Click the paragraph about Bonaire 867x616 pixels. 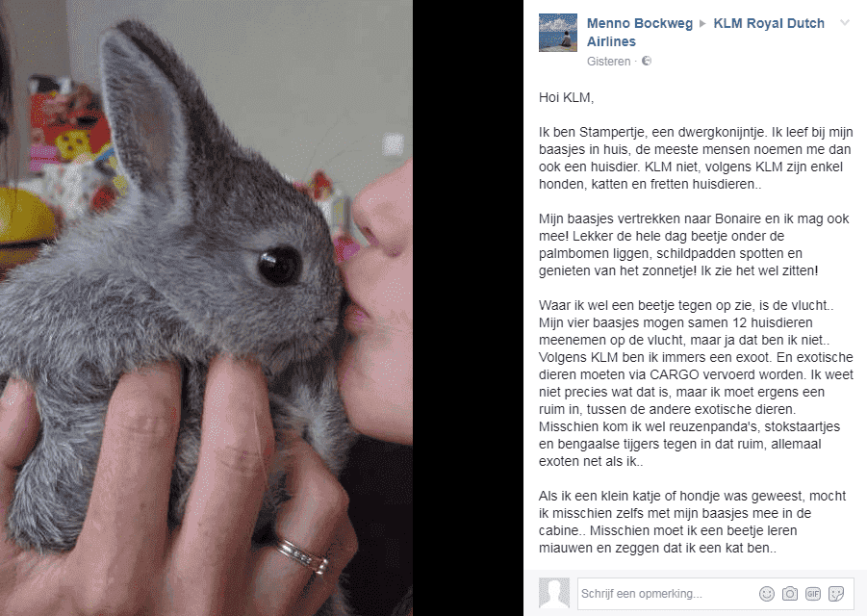[x=694, y=244]
